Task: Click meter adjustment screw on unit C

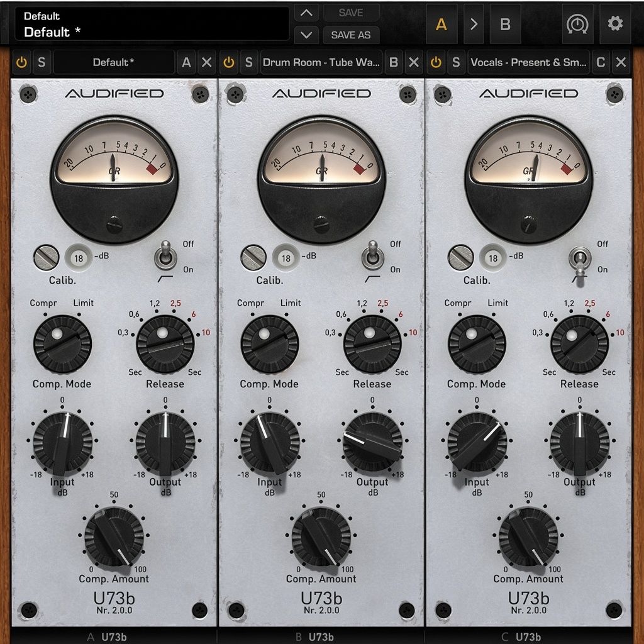Action: pyautogui.click(x=528, y=225)
